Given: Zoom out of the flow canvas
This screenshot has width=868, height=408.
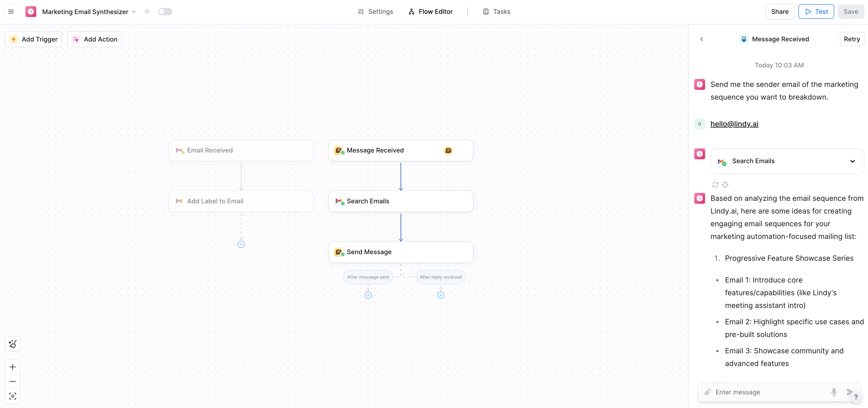Looking at the screenshot, I should [x=13, y=381].
